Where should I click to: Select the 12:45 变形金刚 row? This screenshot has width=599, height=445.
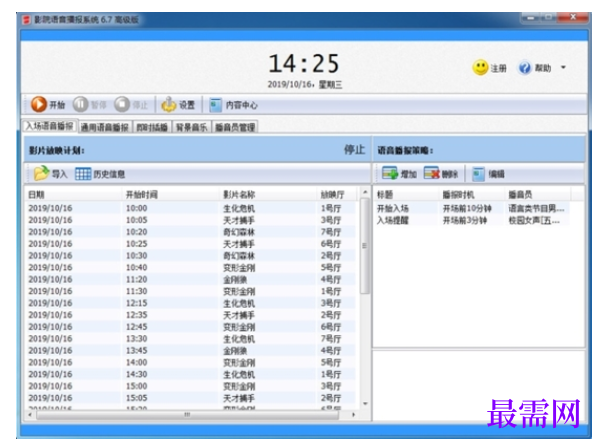click(191, 327)
